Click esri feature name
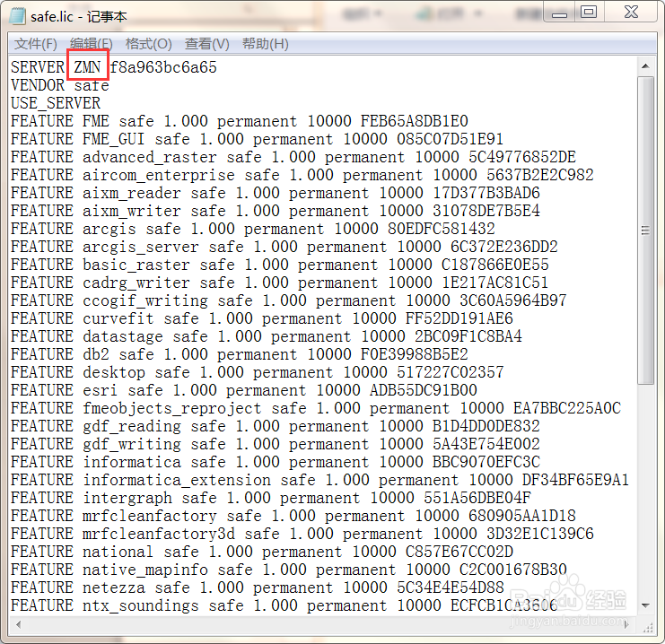665x644 pixels. (x=101, y=390)
